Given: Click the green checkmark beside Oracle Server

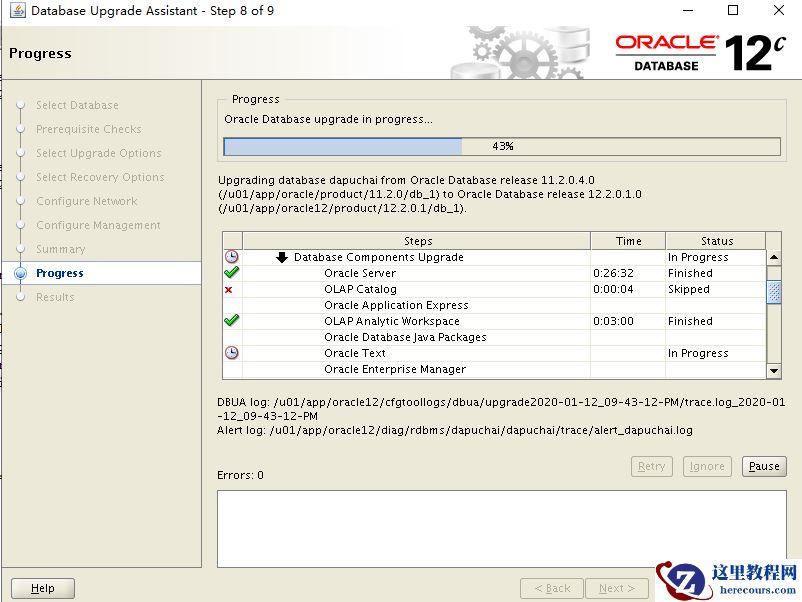Looking at the screenshot, I should coord(232,273).
